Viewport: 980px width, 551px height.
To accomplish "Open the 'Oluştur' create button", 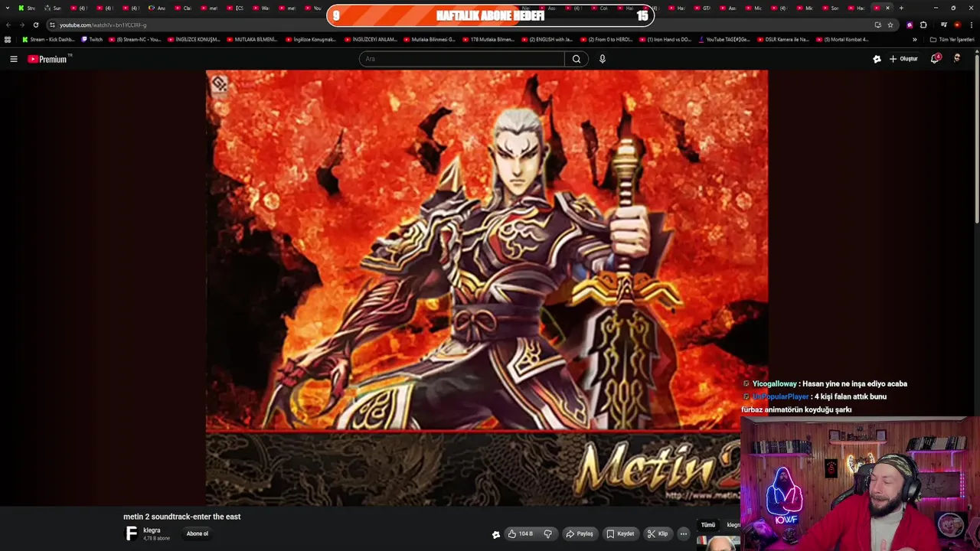I will tap(903, 59).
